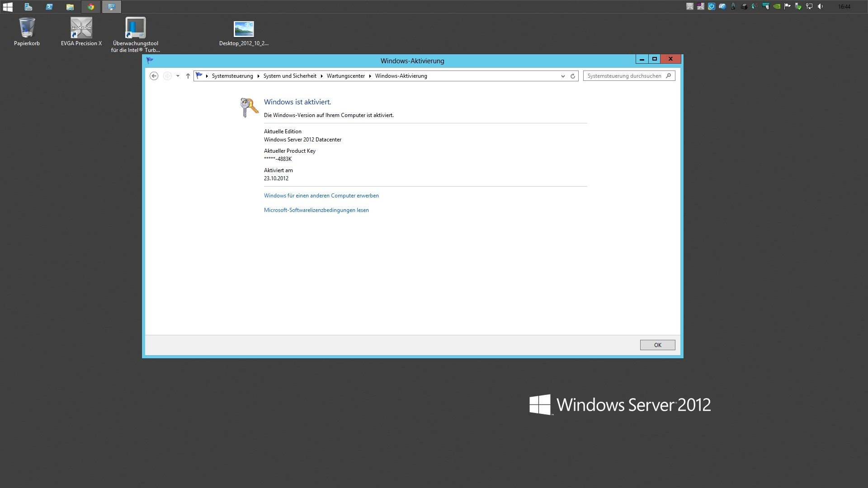Open the Windows Start button
Image resolution: width=868 pixels, height=488 pixels.
[x=8, y=7]
